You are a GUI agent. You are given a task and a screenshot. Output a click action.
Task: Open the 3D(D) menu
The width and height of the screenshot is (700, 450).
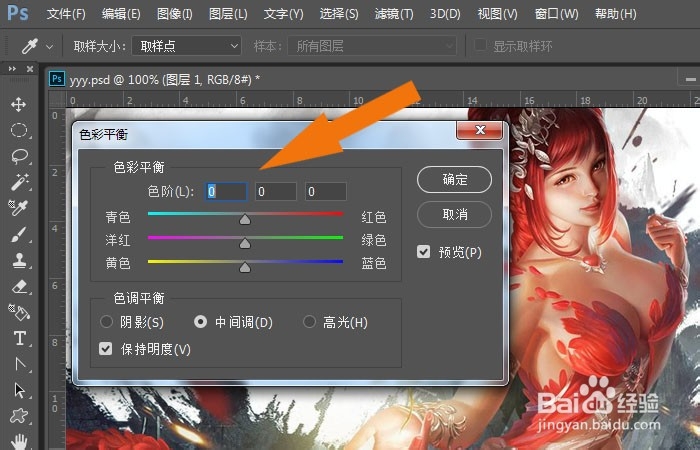pos(445,14)
